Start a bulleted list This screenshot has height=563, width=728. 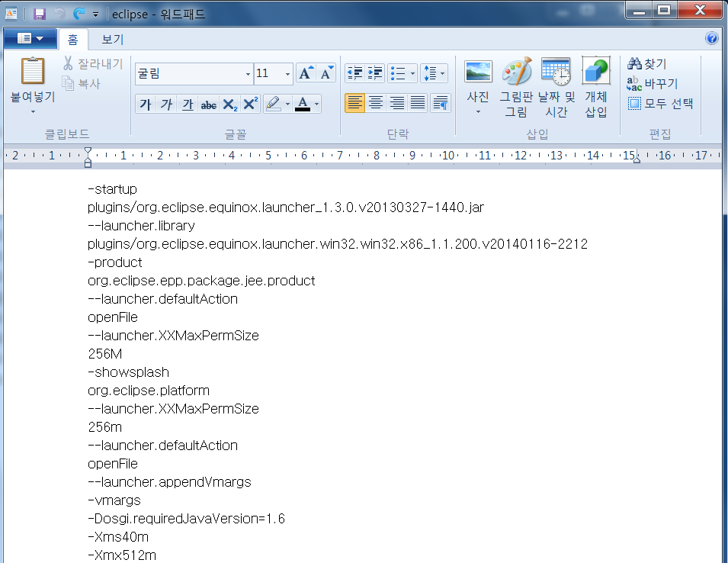click(398, 73)
